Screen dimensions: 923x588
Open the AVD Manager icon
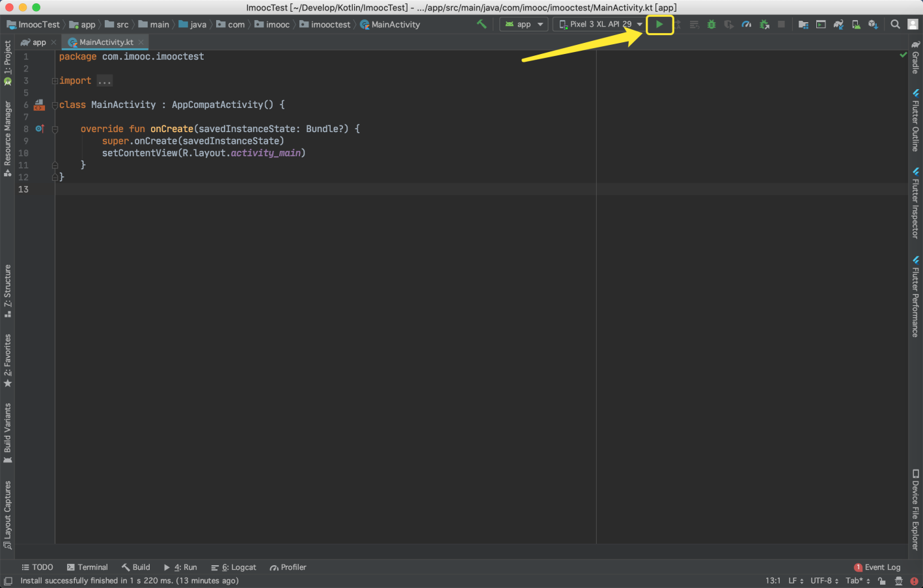click(856, 24)
